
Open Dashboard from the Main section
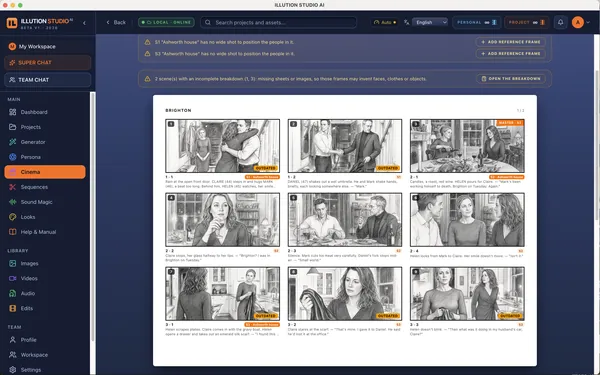45,112
